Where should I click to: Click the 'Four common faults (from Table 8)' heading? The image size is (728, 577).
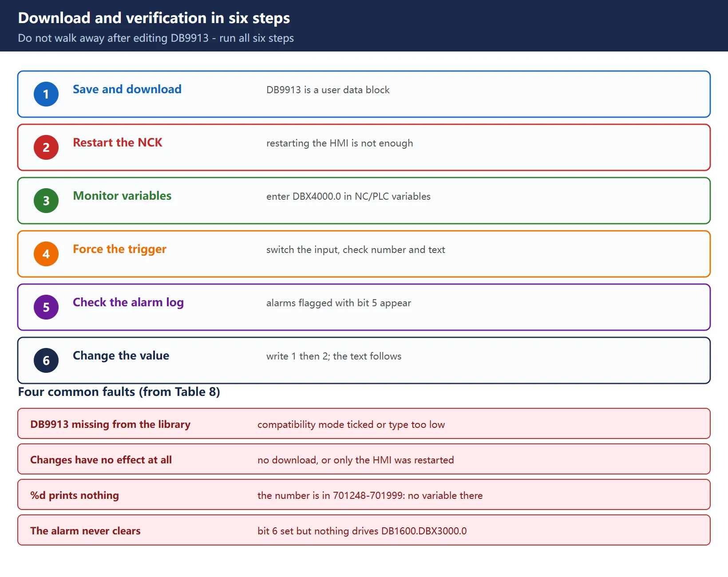(119, 392)
